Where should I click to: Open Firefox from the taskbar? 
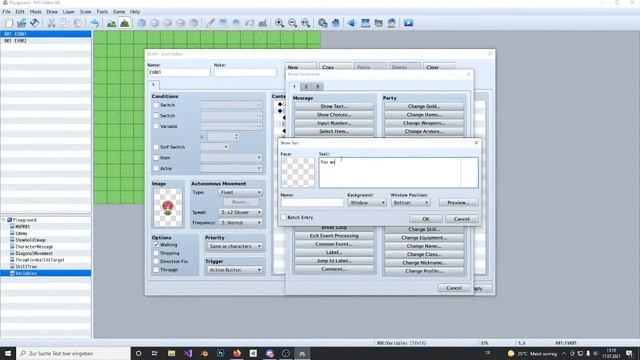click(237, 353)
